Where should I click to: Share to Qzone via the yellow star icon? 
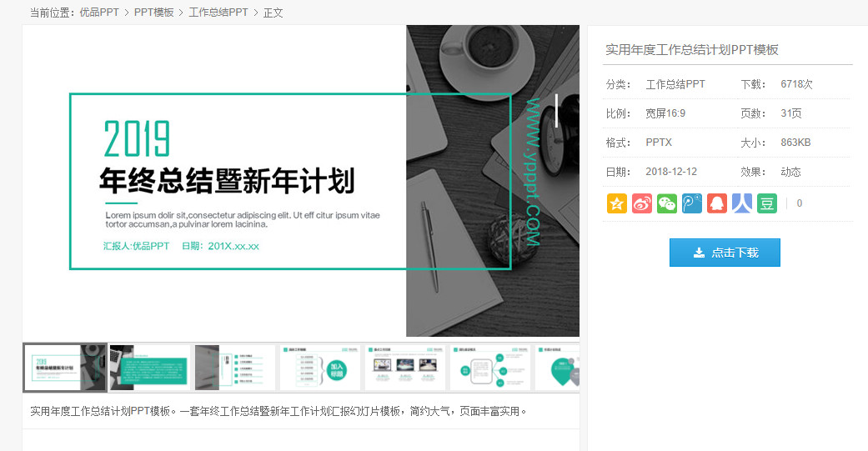click(617, 203)
